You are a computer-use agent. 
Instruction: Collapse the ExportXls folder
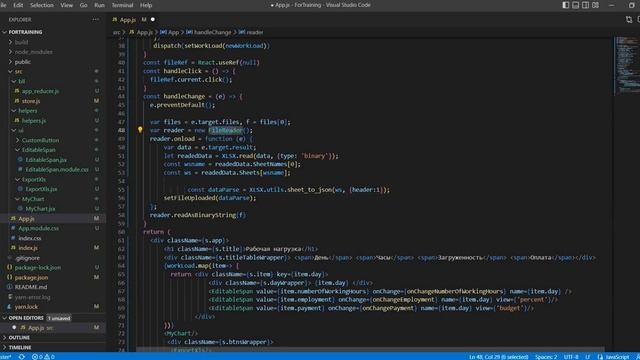(x=18, y=179)
